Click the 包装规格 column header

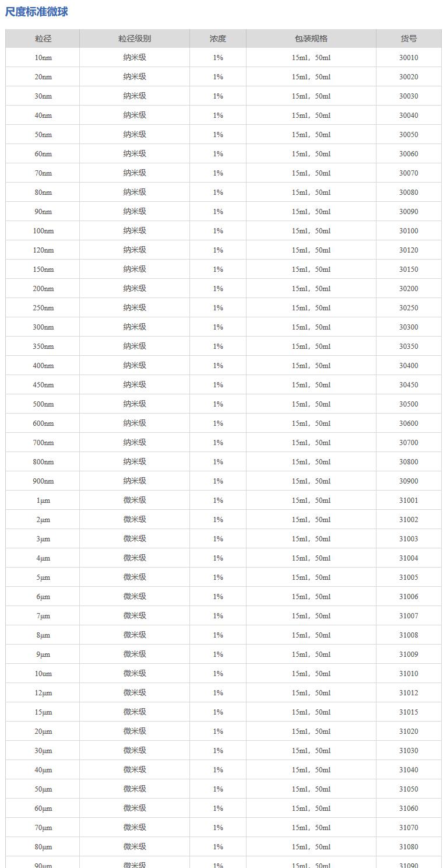click(x=311, y=38)
